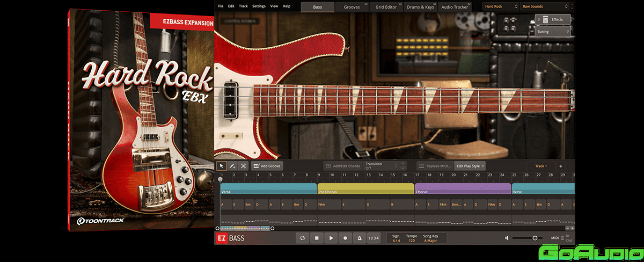Click the Add Groove button

(267, 166)
